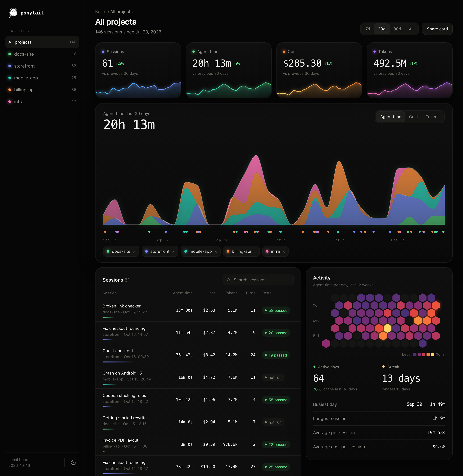Click the 19 passed tests badge
The height and width of the screenshot is (476, 463).
click(x=276, y=355)
